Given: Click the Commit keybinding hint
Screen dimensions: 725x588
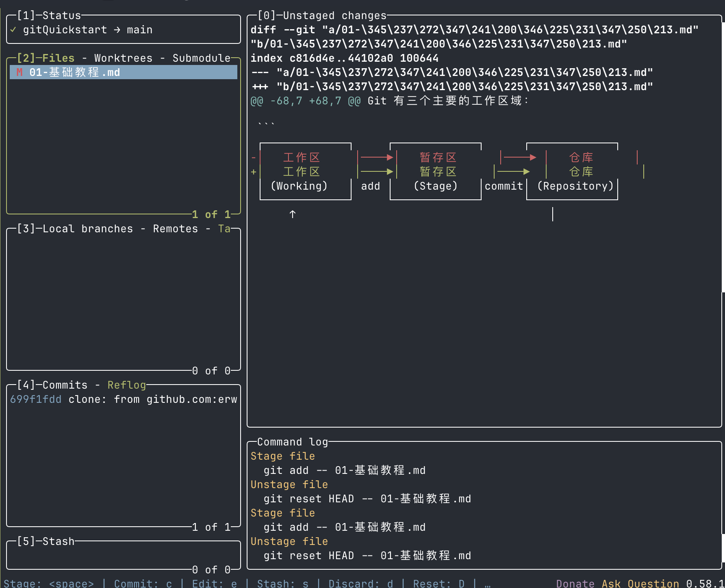Looking at the screenshot, I should point(143,584).
